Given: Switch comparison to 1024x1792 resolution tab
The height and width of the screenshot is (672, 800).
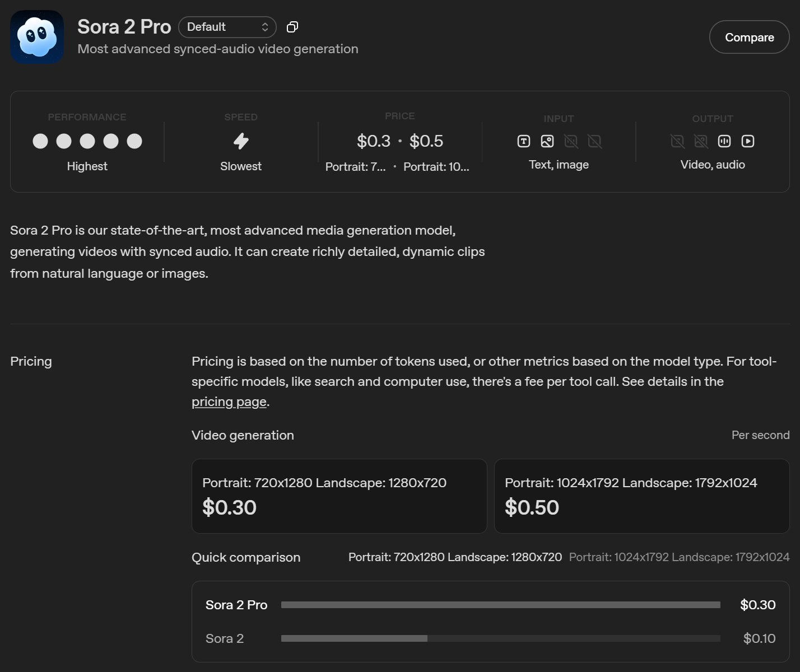Looking at the screenshot, I should coord(679,557).
